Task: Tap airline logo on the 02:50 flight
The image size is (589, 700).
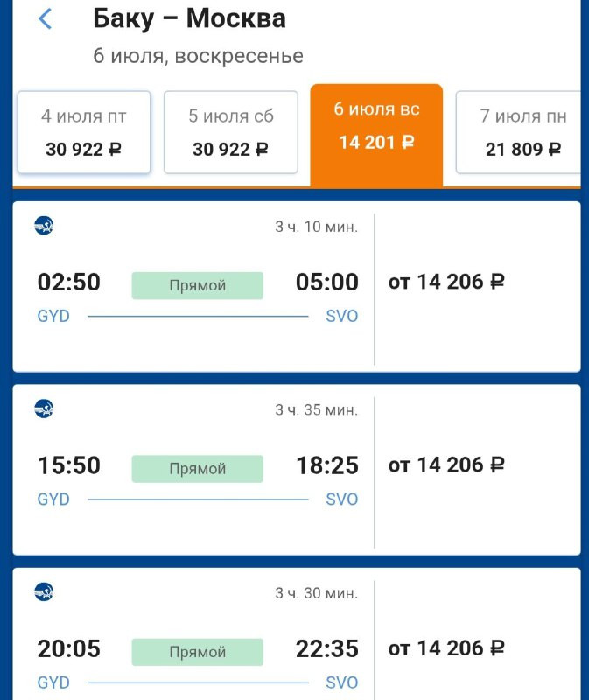Action: 44,226
